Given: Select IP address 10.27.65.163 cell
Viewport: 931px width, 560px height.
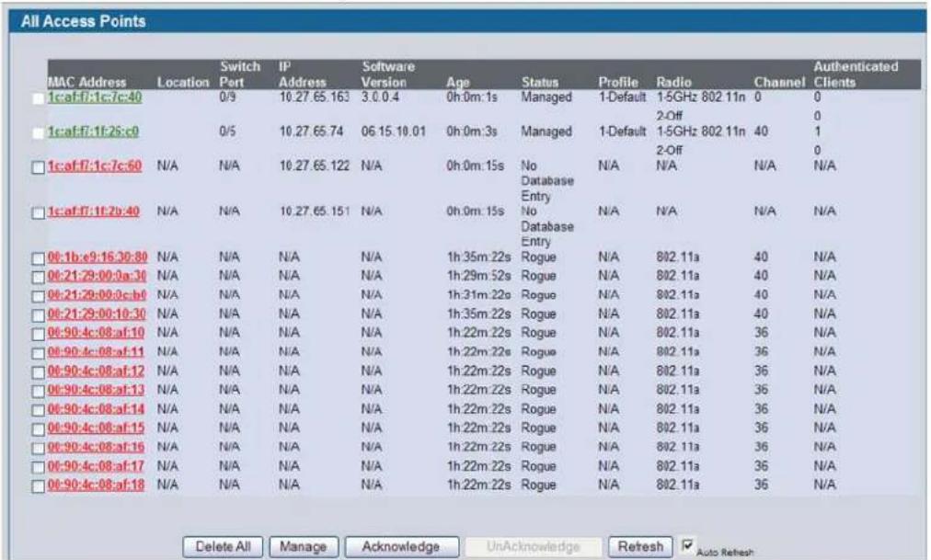Looking at the screenshot, I should point(314,97).
